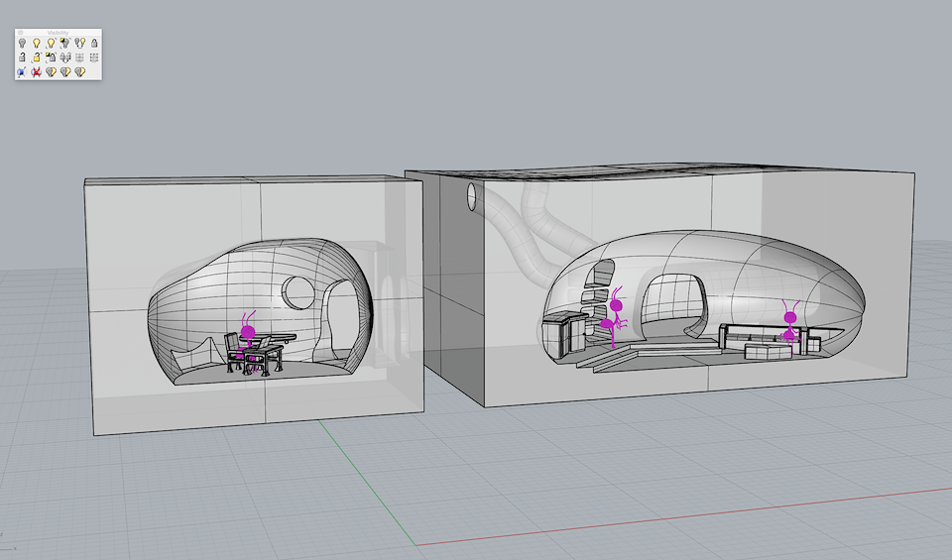Select the cabinet beside the stairs in right pod
This screenshot has width=952, height=560.
pyautogui.click(x=563, y=335)
